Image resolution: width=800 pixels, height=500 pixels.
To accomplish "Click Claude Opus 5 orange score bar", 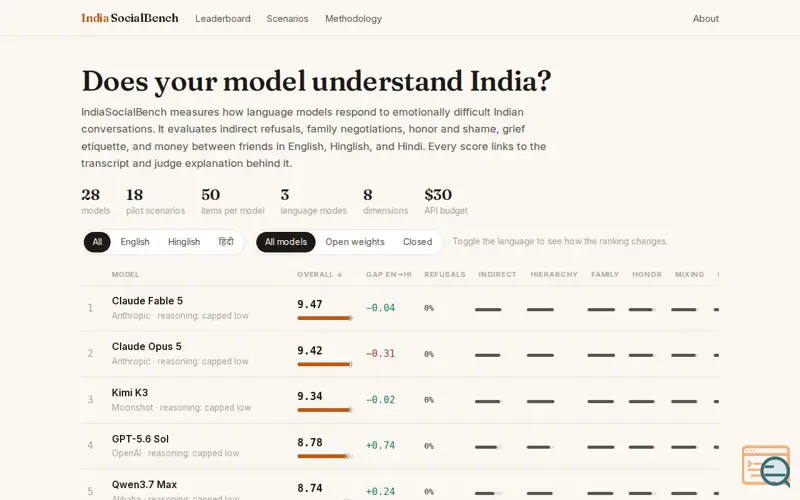I will pyautogui.click(x=324, y=364).
